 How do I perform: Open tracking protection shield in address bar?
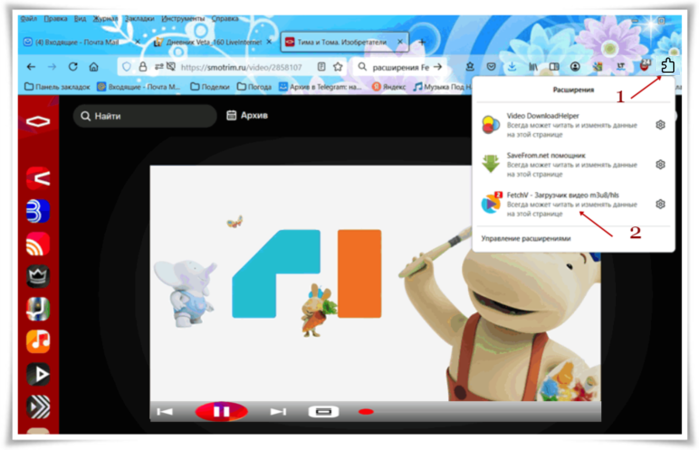(127, 67)
